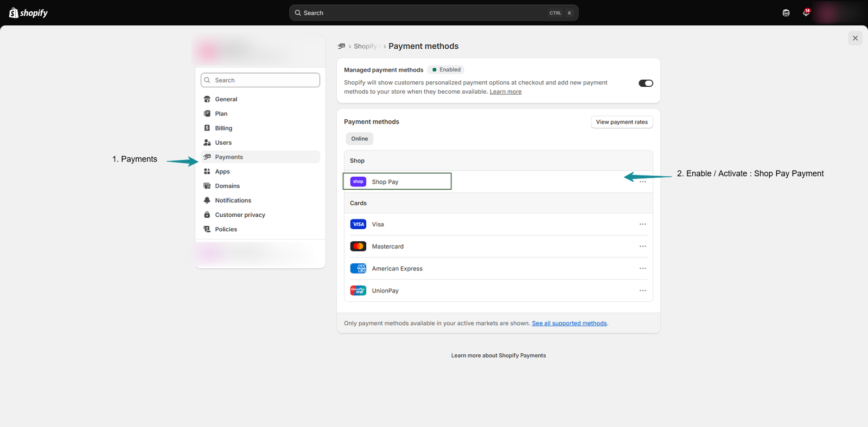The height and width of the screenshot is (427, 868).
Task: Click the top Shopify search bar
Action: tap(434, 13)
